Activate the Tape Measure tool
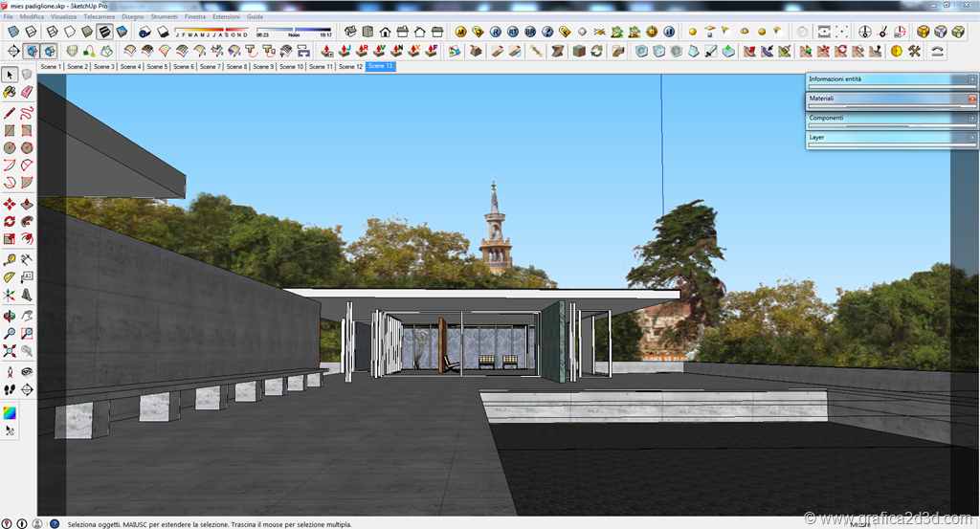 pos(10,259)
